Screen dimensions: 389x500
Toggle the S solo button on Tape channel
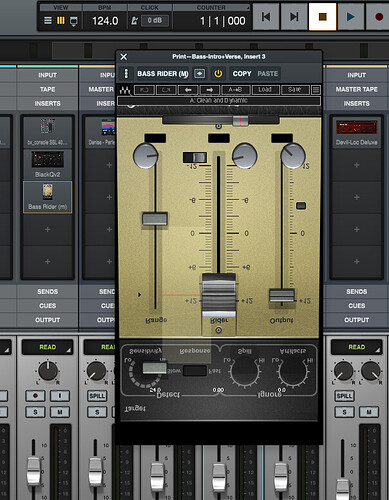click(35, 412)
